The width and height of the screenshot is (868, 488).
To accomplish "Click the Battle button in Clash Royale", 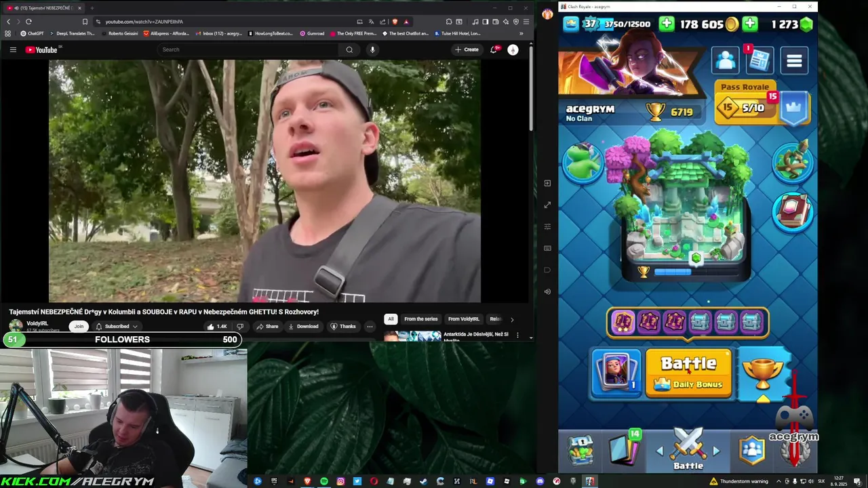I will pyautogui.click(x=688, y=373).
